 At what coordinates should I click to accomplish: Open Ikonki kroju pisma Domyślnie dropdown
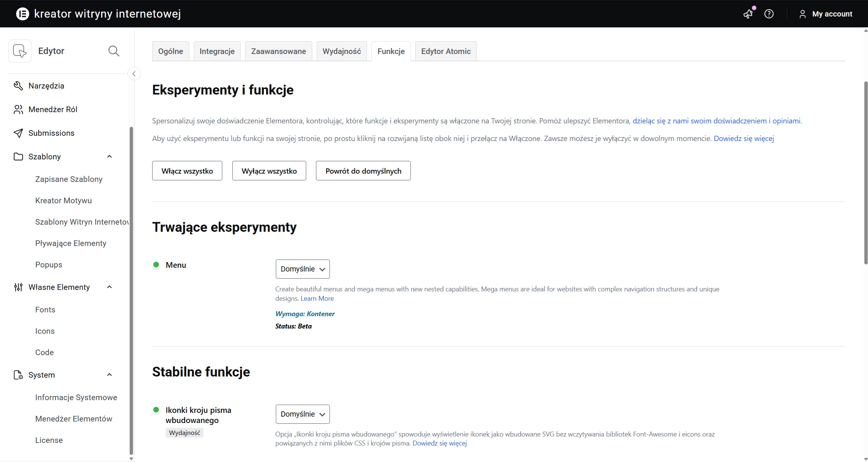tap(303, 414)
